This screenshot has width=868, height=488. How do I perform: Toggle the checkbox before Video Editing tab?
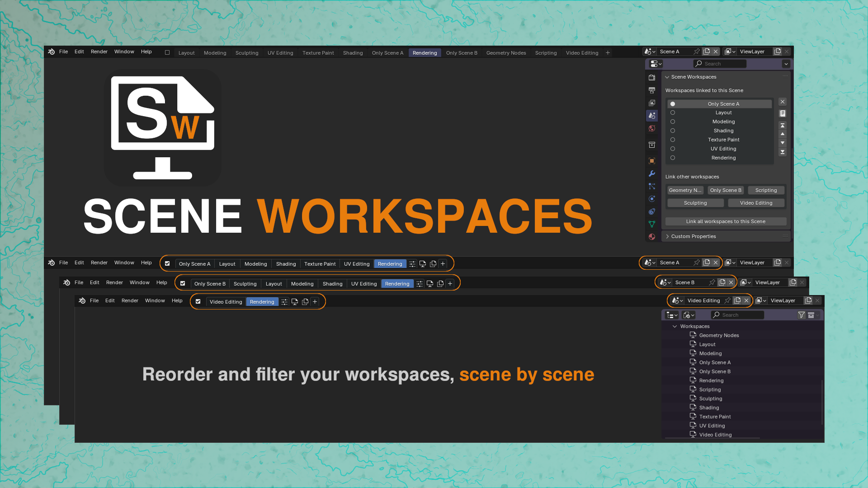tap(198, 301)
